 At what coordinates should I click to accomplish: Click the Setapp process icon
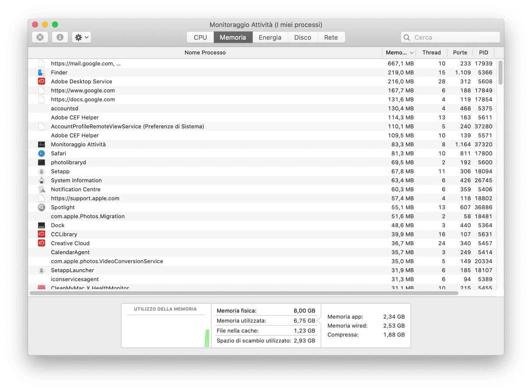pyautogui.click(x=42, y=171)
